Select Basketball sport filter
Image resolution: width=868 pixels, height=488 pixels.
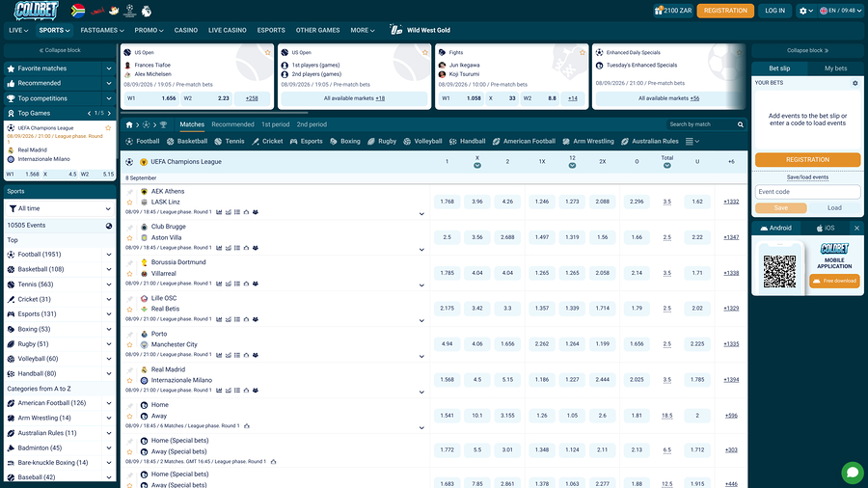tap(187, 142)
